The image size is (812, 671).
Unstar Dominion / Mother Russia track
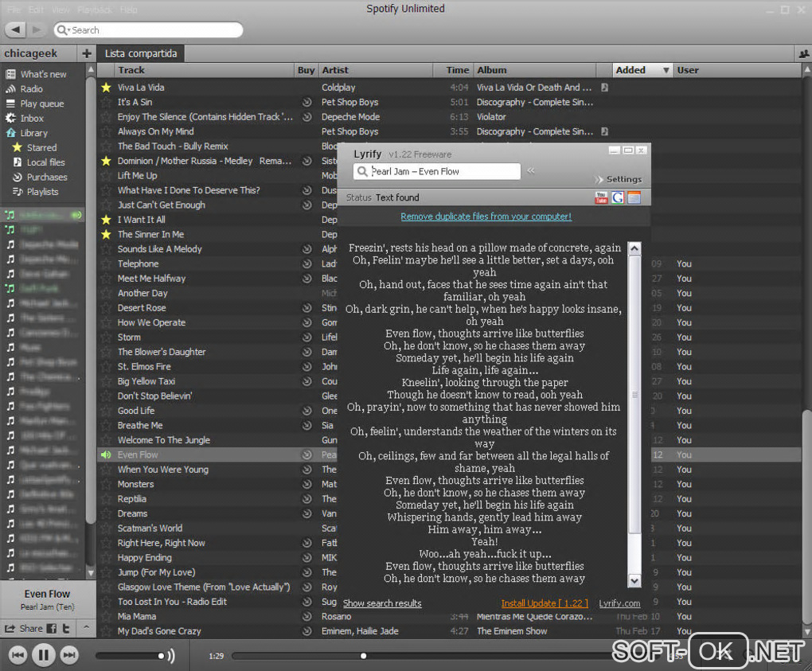[106, 161]
